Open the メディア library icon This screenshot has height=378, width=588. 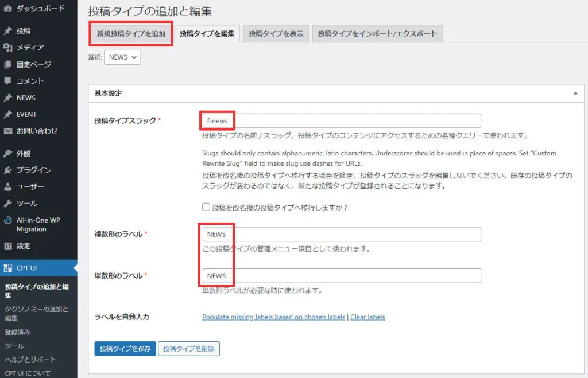point(9,46)
